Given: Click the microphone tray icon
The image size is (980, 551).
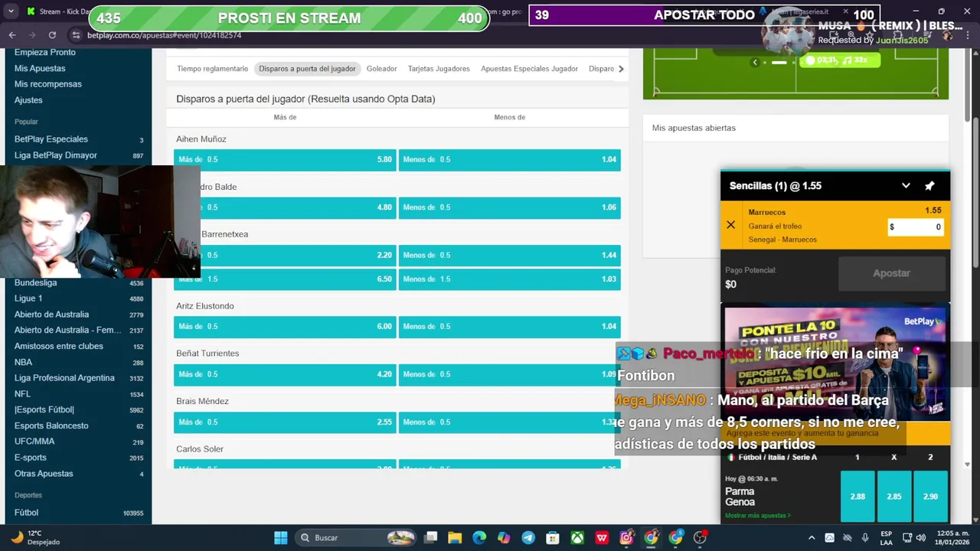Looking at the screenshot, I should coord(865,538).
